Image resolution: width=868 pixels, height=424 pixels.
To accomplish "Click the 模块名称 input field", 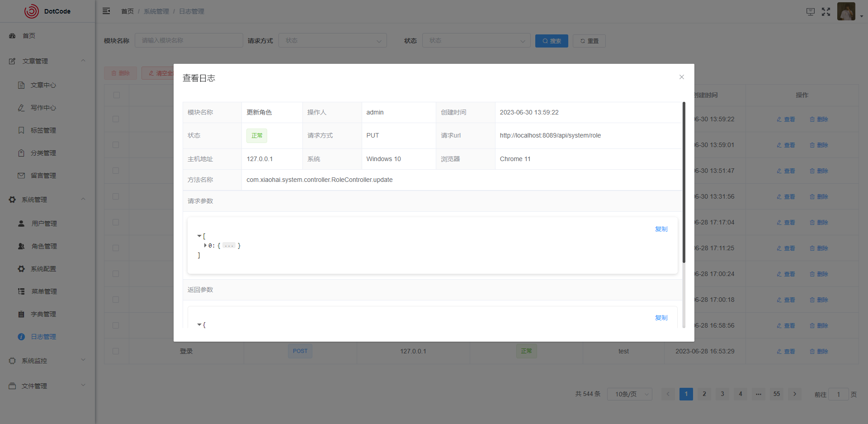I will click(189, 40).
